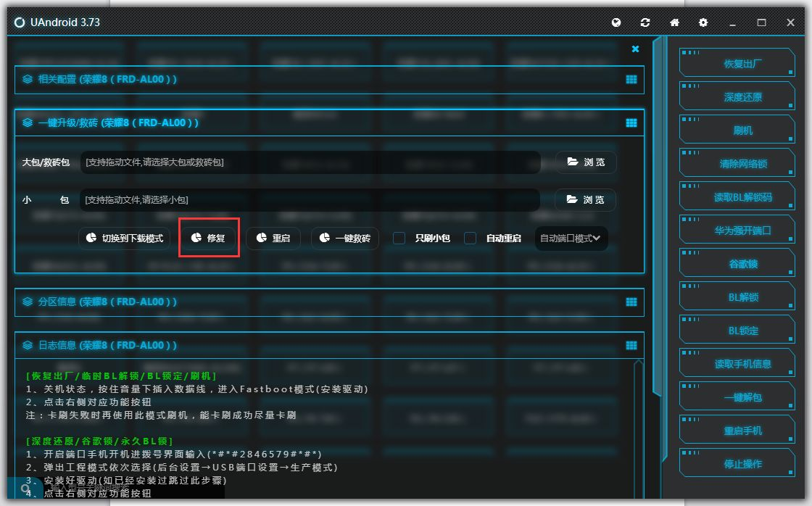Collapse the 一键升级/救砖 section header

329,123
